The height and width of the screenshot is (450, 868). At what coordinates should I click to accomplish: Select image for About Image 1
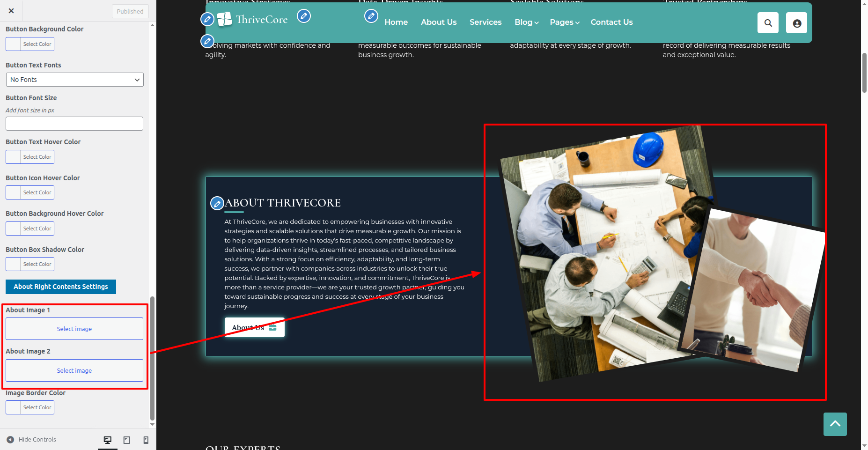(x=74, y=329)
